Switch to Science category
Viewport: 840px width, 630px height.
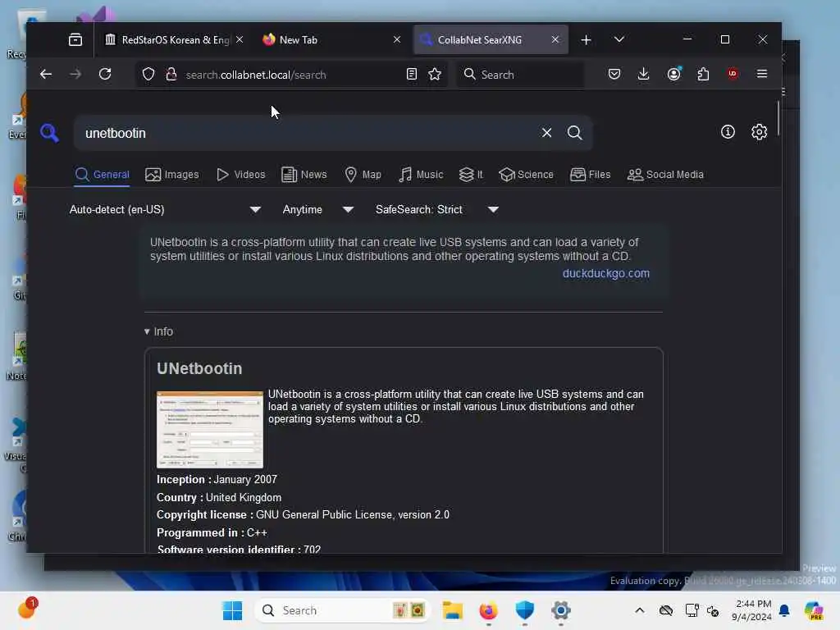point(526,175)
